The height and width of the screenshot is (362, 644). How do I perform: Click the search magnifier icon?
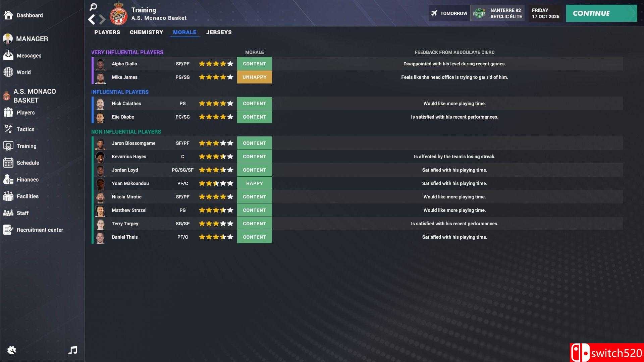(93, 7)
